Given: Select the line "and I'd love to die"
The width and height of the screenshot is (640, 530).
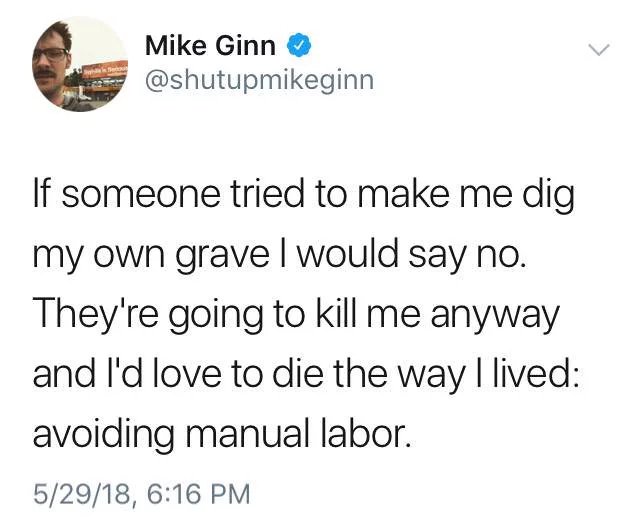Looking at the screenshot, I should [305, 374].
